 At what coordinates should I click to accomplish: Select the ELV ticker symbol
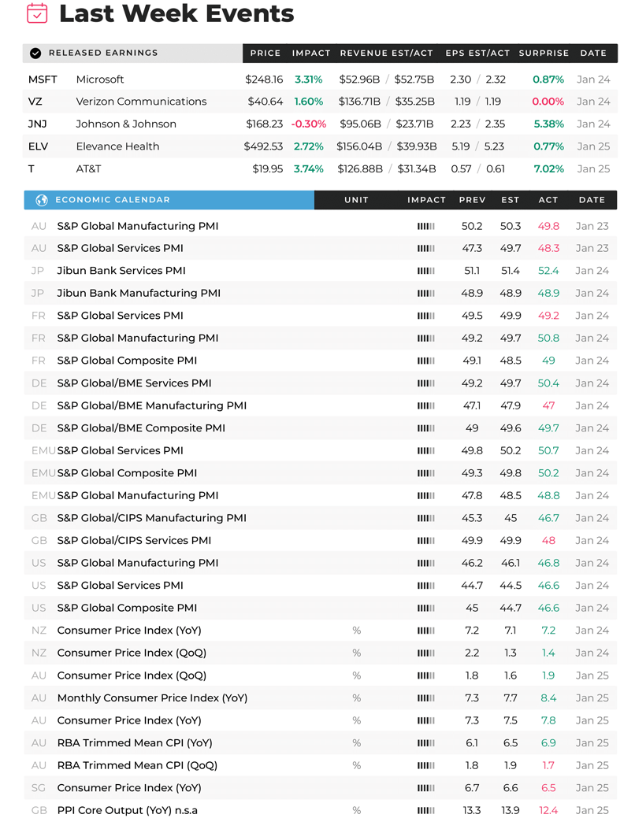(38, 146)
